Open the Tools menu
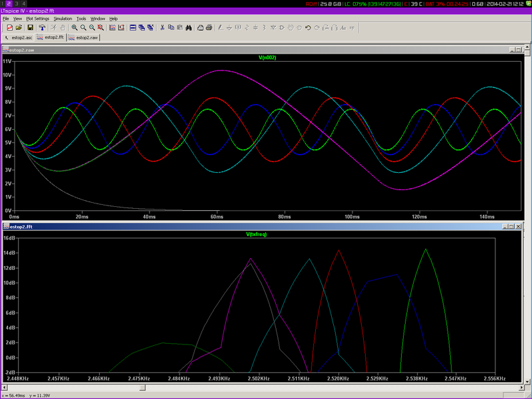 point(81,19)
